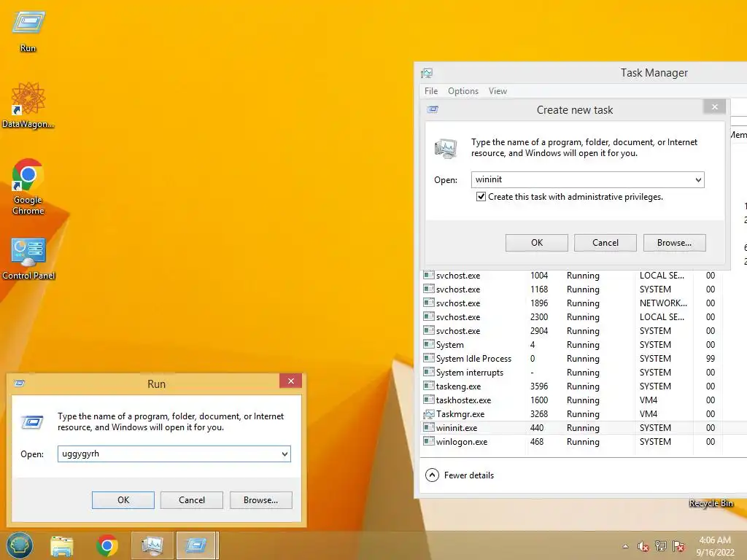Click Browse in the Run dialog
The image size is (747, 560).
point(261,500)
